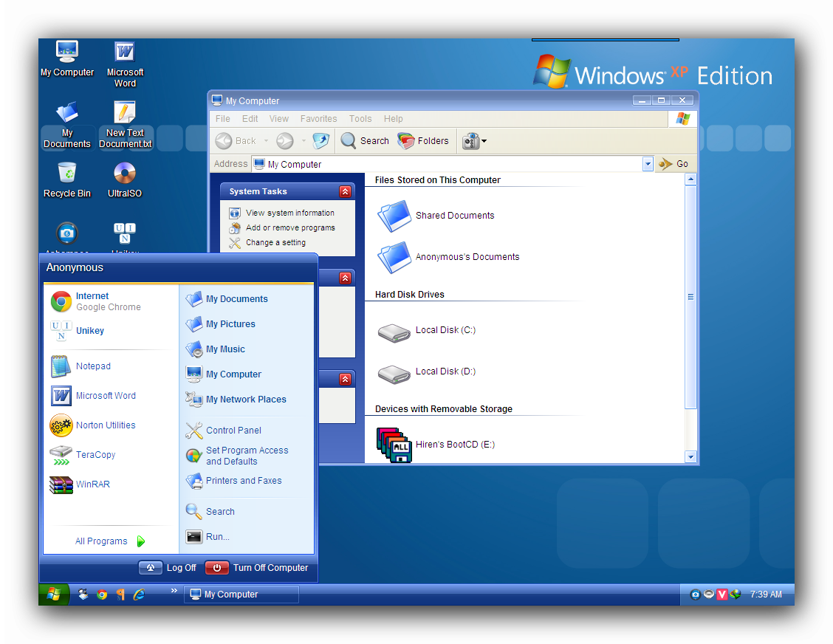The height and width of the screenshot is (644, 833).
Task: Expand the Address bar dropdown
Action: click(x=648, y=164)
